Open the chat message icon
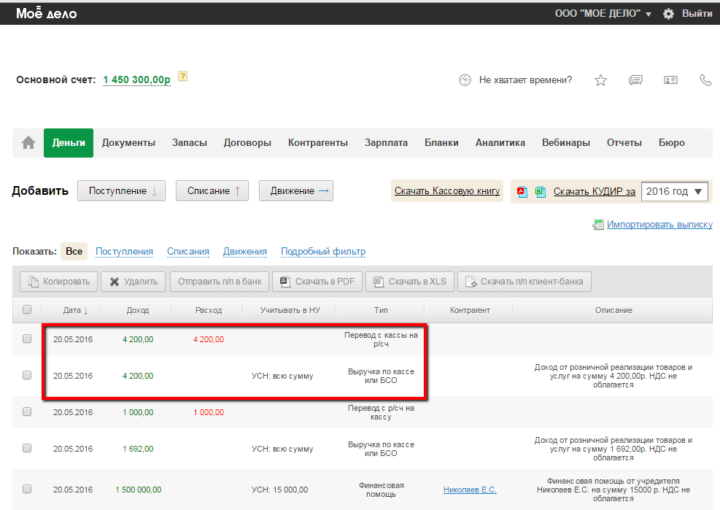The image size is (720, 510). coord(636,80)
